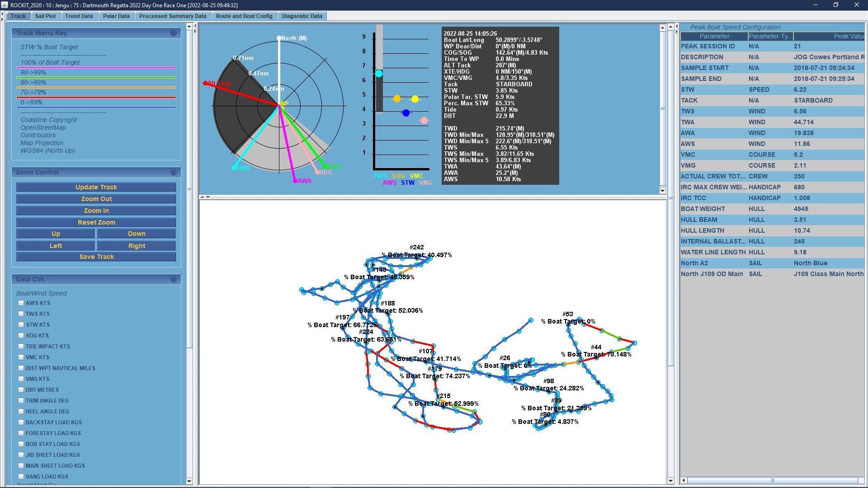
Task: Switch to the Polar Data tab
Action: click(116, 16)
